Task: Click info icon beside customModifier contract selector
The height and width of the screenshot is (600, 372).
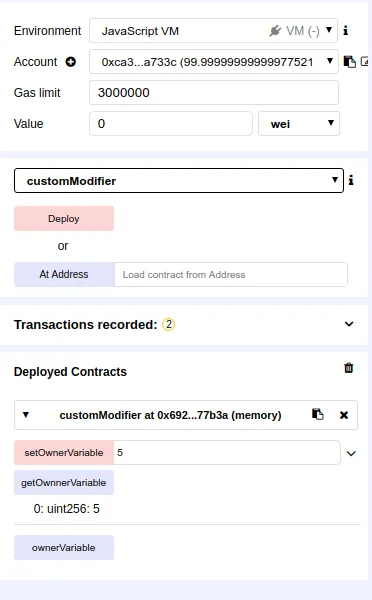Action: click(x=351, y=180)
